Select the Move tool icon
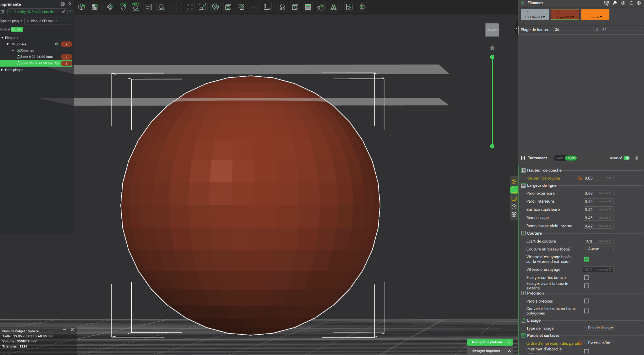644x355 pixels. pos(110,7)
